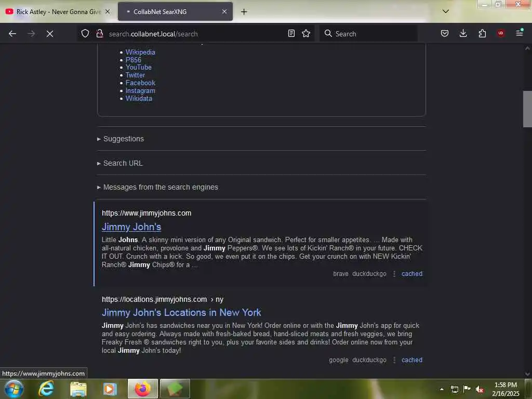Open the network tray icon

coord(454,389)
